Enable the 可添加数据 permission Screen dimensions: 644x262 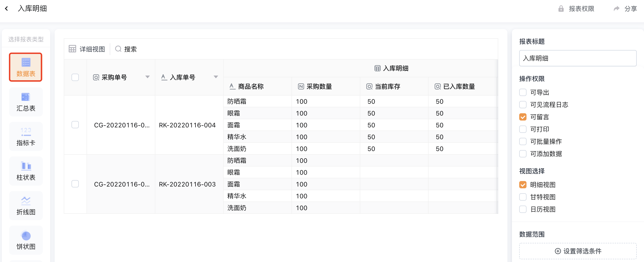(523, 154)
